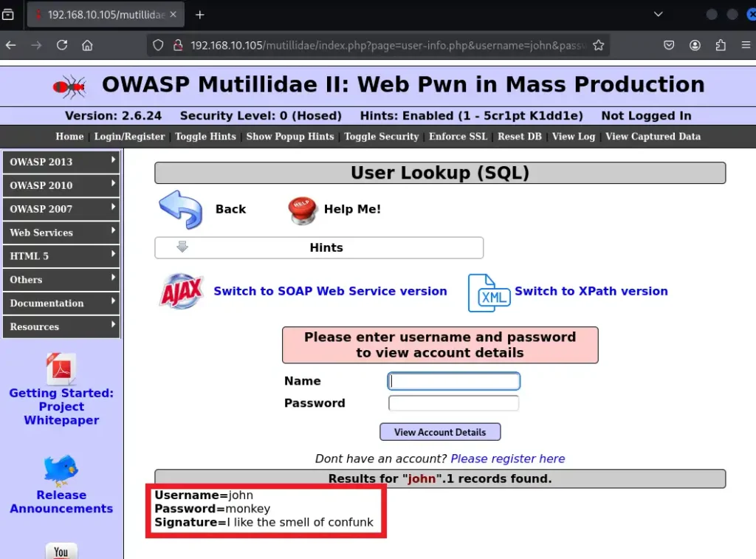This screenshot has width=756, height=559.
Task: Open the Pocket save icon
Action: pos(669,45)
